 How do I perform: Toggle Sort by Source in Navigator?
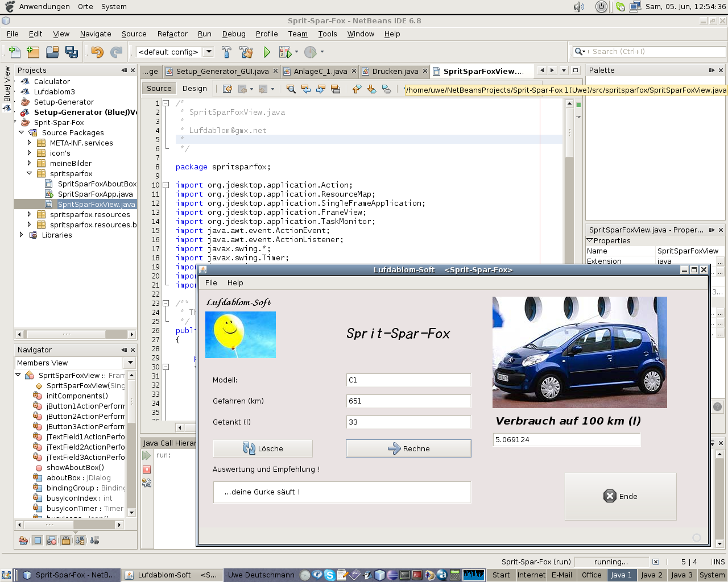click(94, 540)
